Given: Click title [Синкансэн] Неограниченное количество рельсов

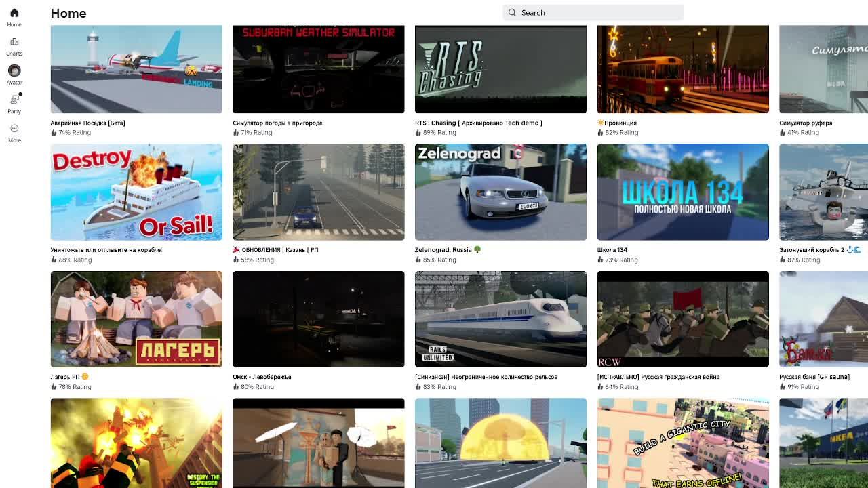Looking at the screenshot, I should [486, 377].
